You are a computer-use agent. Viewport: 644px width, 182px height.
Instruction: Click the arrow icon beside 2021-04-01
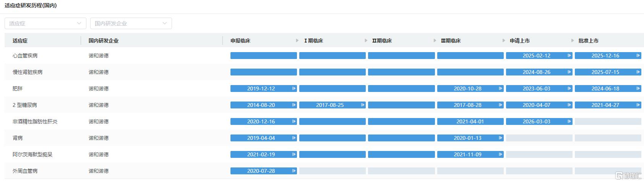click(500, 121)
